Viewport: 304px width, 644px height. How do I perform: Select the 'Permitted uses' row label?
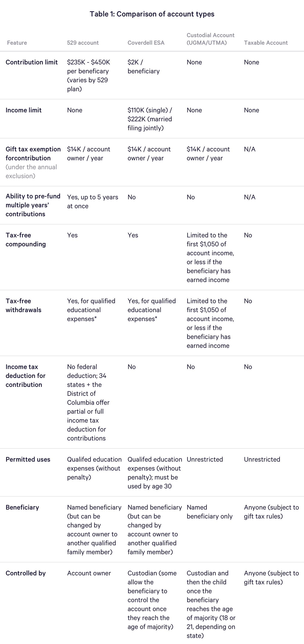pyautogui.click(x=28, y=459)
